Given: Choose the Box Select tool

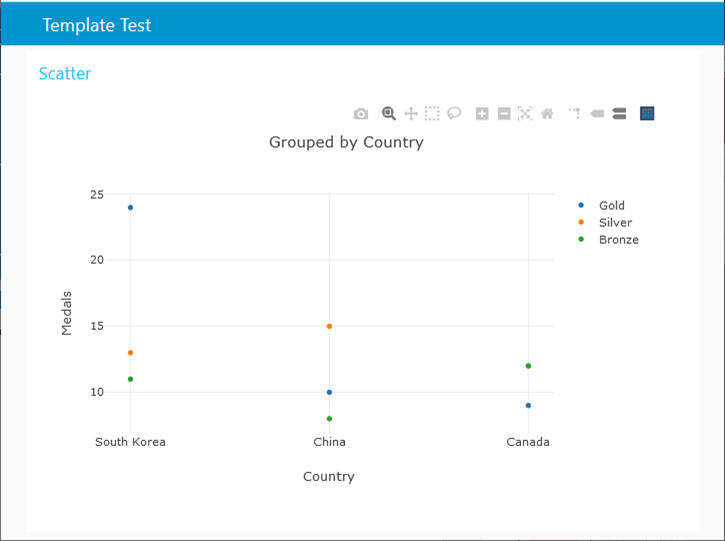Looking at the screenshot, I should click(432, 114).
